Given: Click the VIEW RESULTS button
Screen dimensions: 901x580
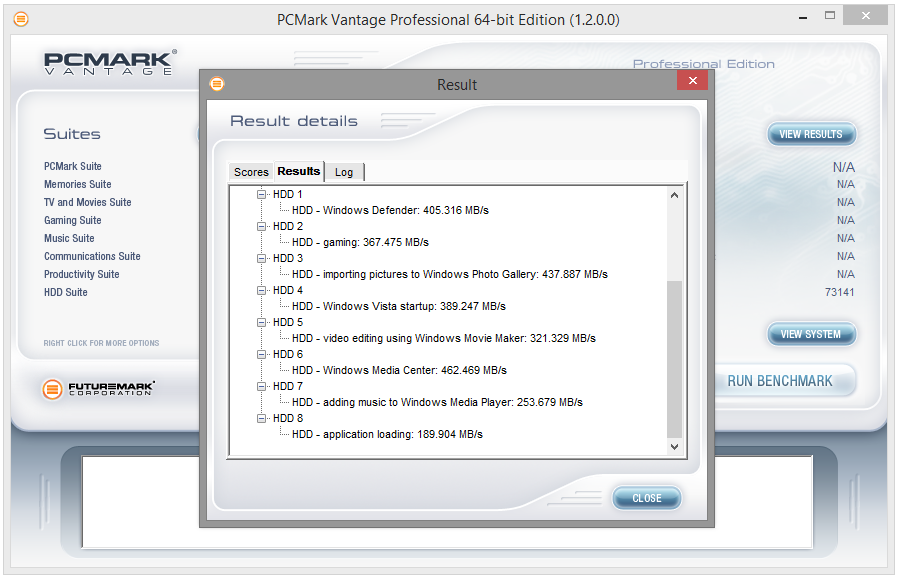Looking at the screenshot, I should [811, 135].
